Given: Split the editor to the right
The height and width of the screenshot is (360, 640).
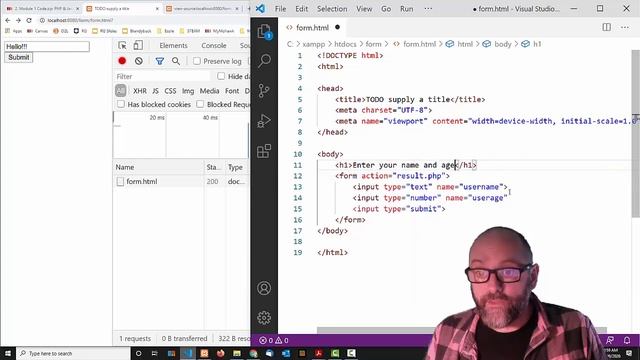Looking at the screenshot, I should 607,27.
